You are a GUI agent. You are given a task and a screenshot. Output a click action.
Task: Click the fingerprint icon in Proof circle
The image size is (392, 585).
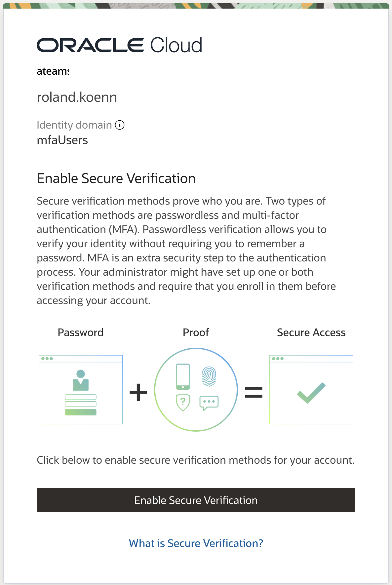point(209,376)
